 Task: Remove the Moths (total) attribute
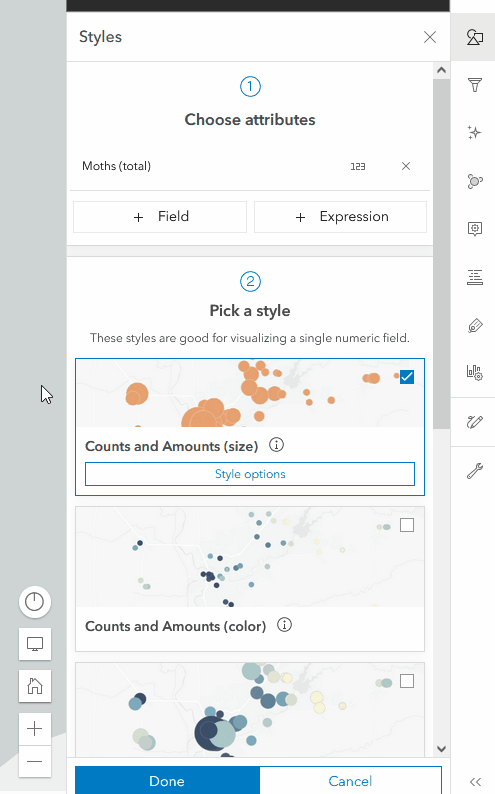pyautogui.click(x=406, y=166)
